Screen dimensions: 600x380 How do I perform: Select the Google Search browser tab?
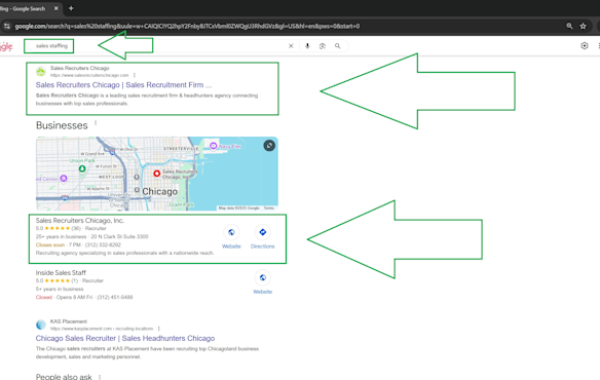coord(30,8)
